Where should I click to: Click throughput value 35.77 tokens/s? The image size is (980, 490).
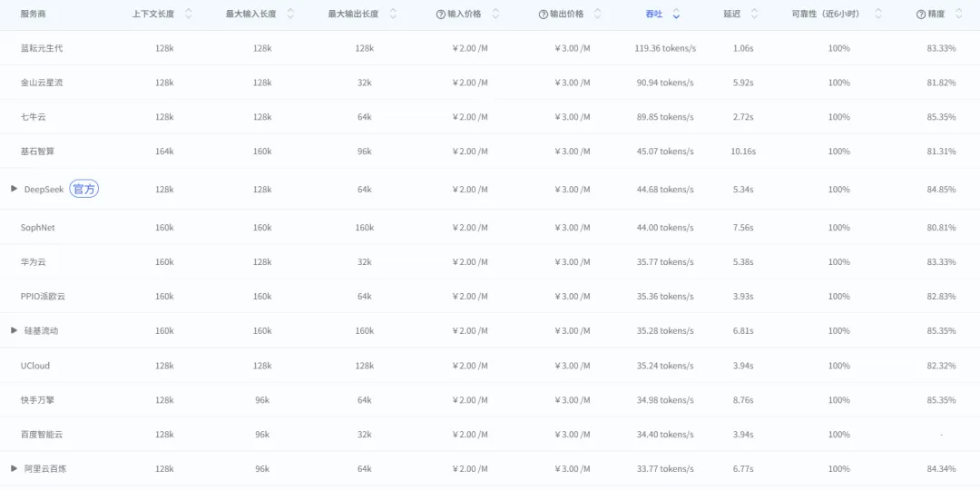(666, 262)
